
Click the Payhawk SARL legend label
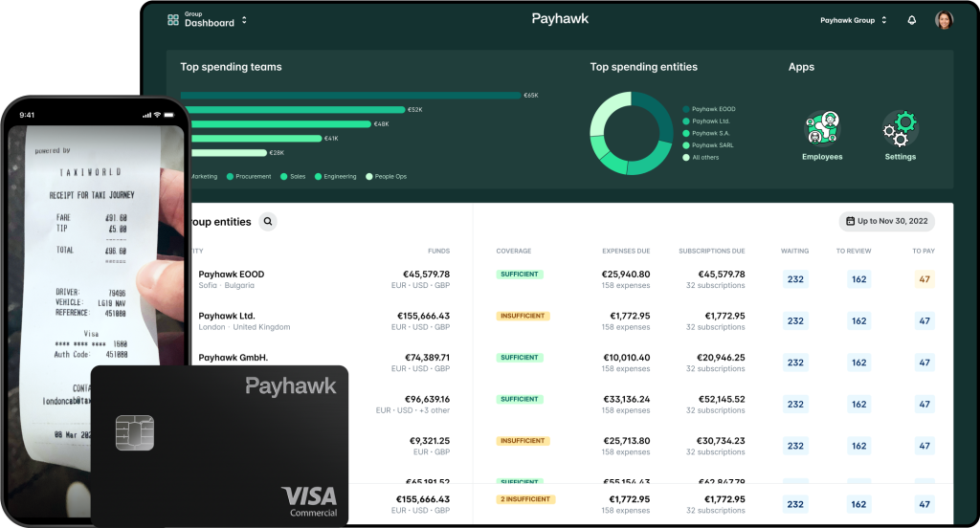tap(712, 145)
